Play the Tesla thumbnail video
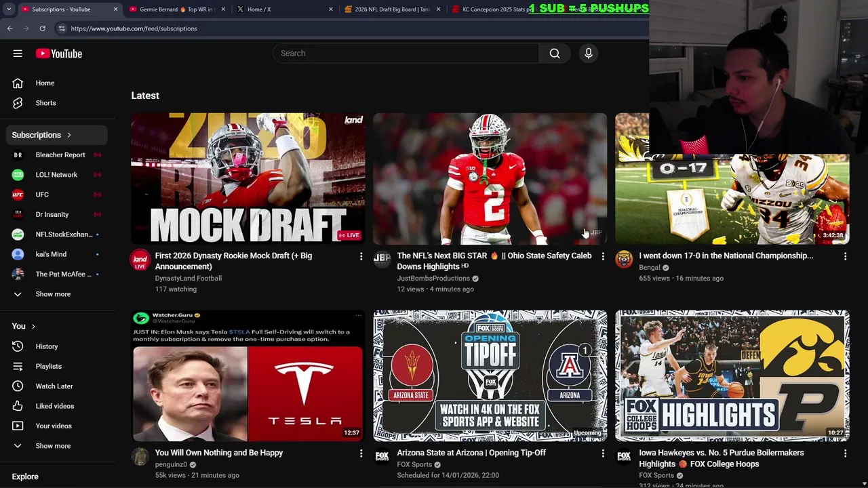The image size is (868, 488). click(x=248, y=376)
